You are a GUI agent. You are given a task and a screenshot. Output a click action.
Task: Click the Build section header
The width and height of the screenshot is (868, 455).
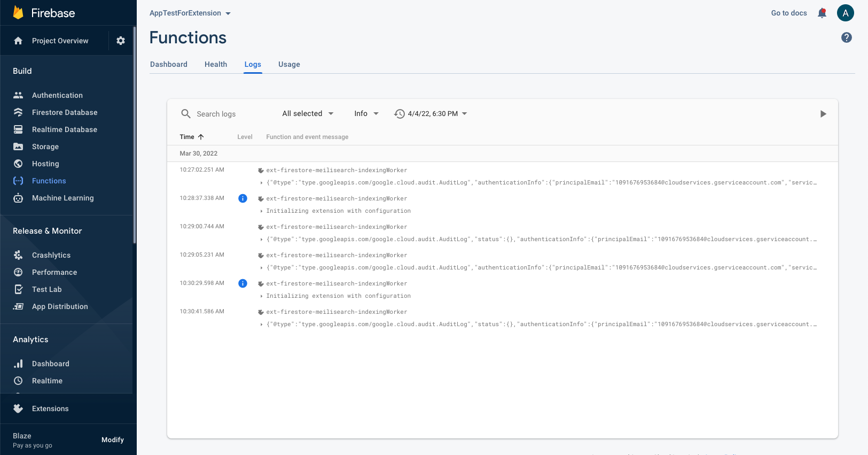(x=22, y=71)
